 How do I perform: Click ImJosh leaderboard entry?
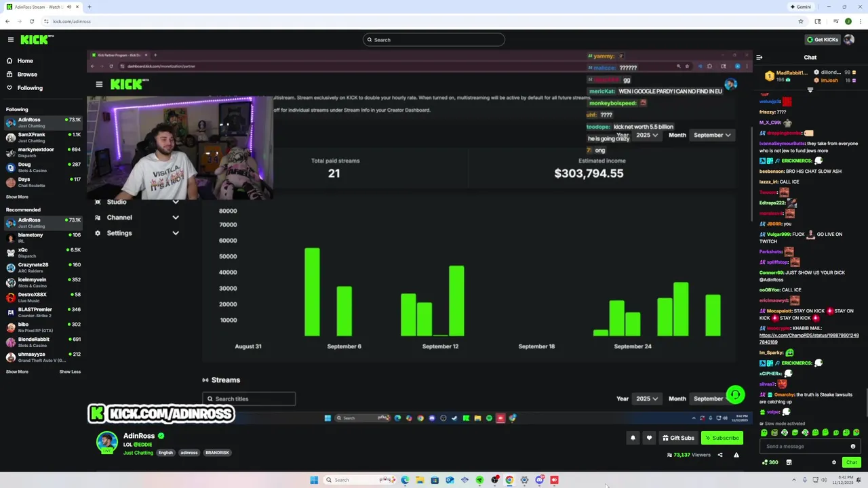(835, 81)
